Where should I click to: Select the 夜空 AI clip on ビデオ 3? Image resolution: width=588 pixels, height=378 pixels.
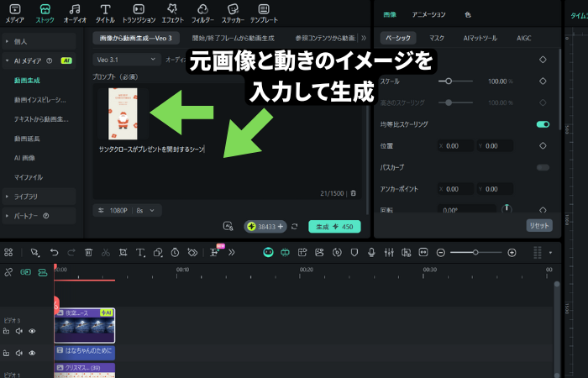(x=85, y=326)
